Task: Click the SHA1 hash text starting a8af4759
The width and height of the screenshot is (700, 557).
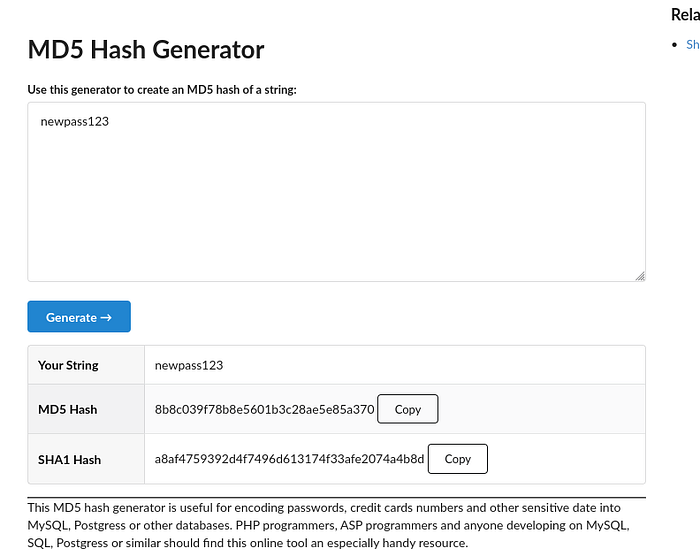Action: click(289, 460)
